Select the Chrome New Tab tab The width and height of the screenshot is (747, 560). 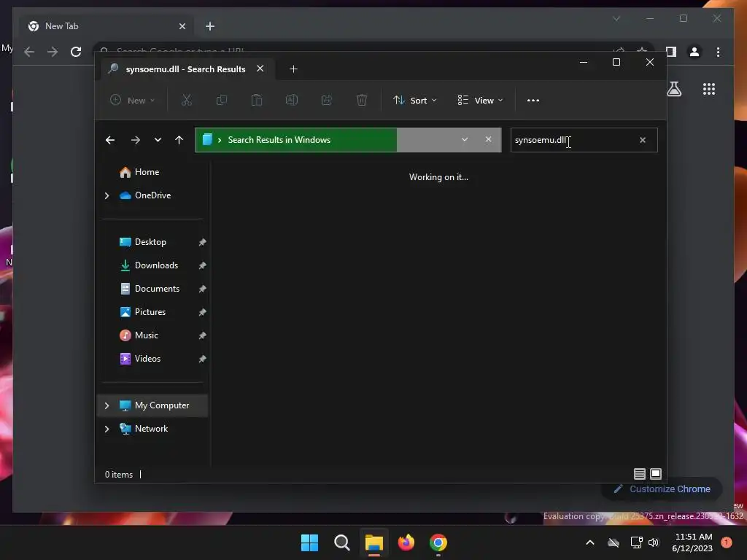point(107,26)
